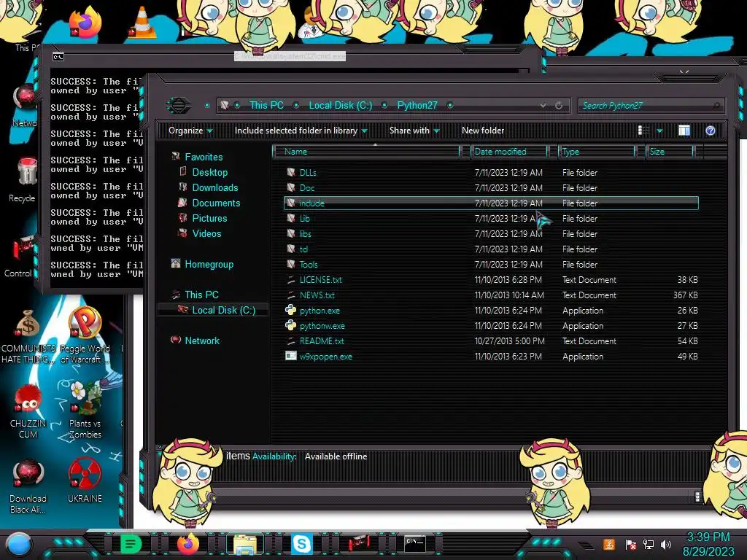Change view layout icon in Explorer toolbar
747x560 pixels.
pyautogui.click(x=643, y=131)
